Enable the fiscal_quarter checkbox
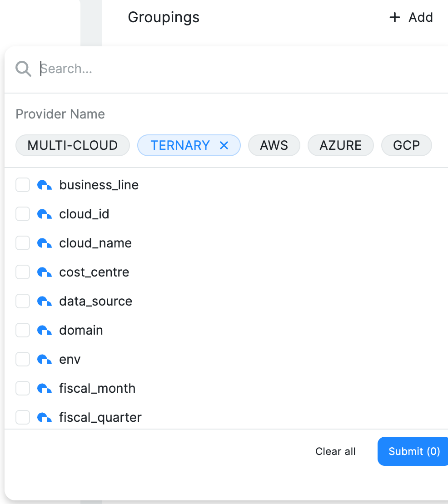 [x=23, y=417]
